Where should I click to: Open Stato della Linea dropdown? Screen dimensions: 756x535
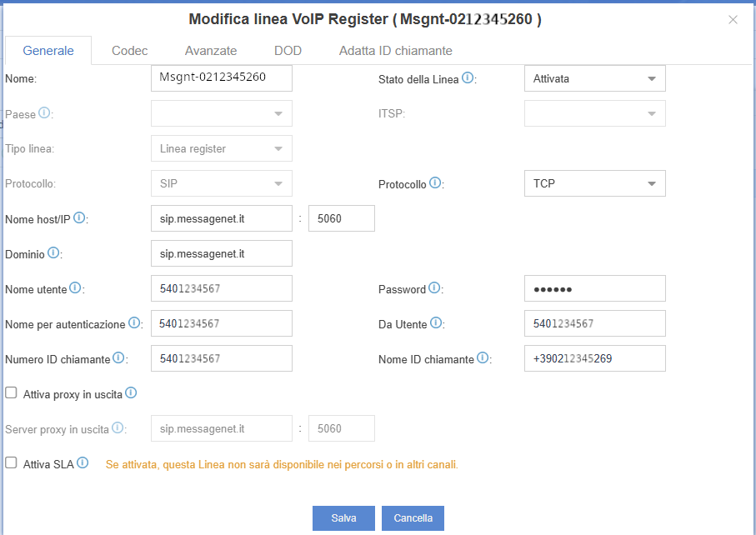click(594, 78)
